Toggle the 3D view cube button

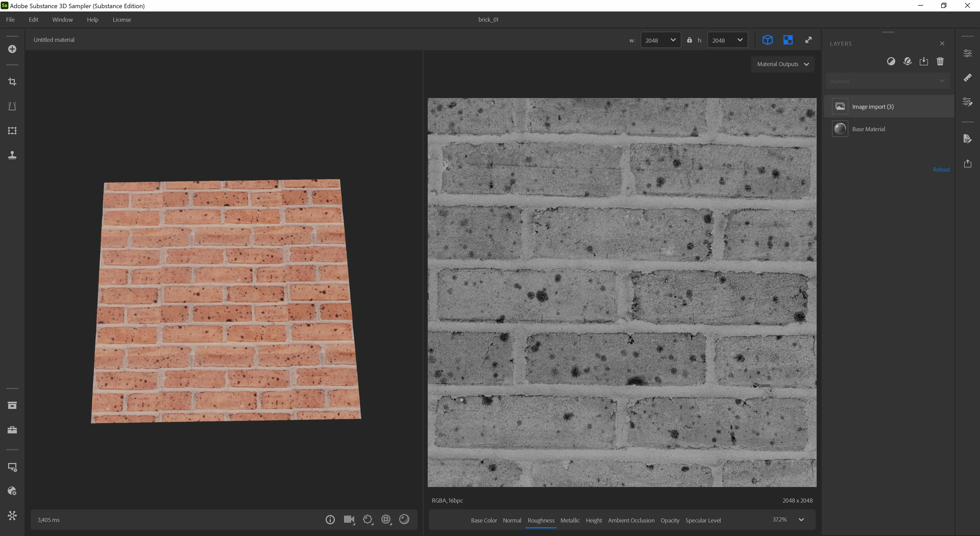point(767,40)
